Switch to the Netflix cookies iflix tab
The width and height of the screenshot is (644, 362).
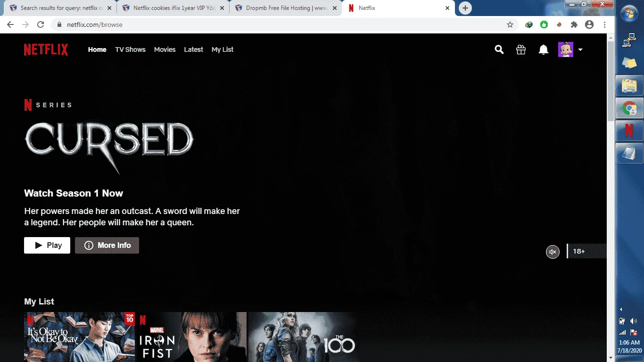(x=173, y=8)
